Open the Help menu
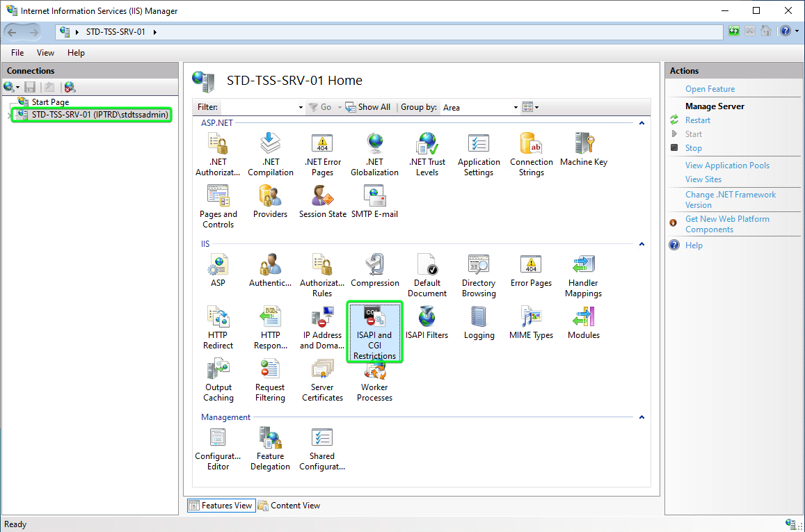The height and width of the screenshot is (532, 805). [x=76, y=53]
